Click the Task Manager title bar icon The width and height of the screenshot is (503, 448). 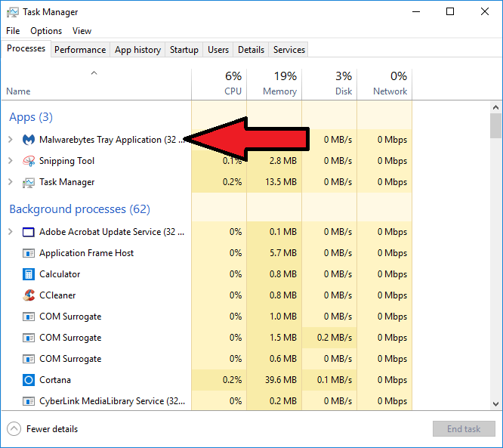click(13, 12)
